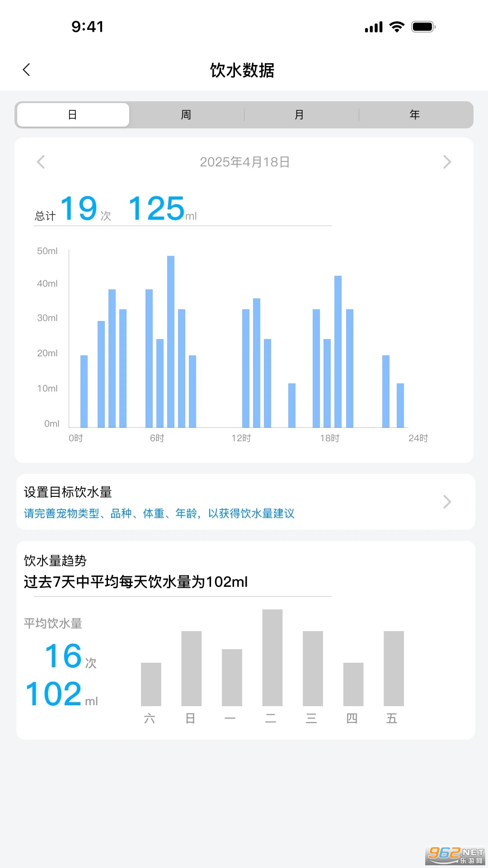Tap the tallest blue bar near 6时
The width and height of the screenshot is (488, 868).
coord(171,341)
